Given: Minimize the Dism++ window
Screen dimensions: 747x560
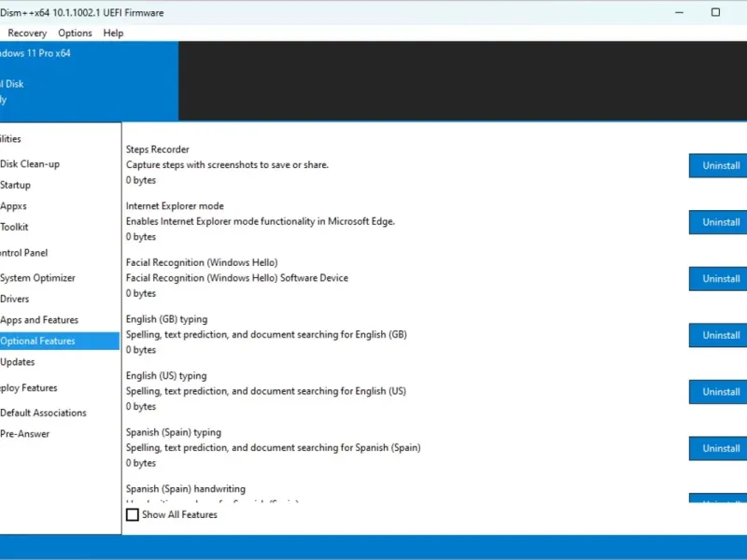Looking at the screenshot, I should (x=680, y=12).
